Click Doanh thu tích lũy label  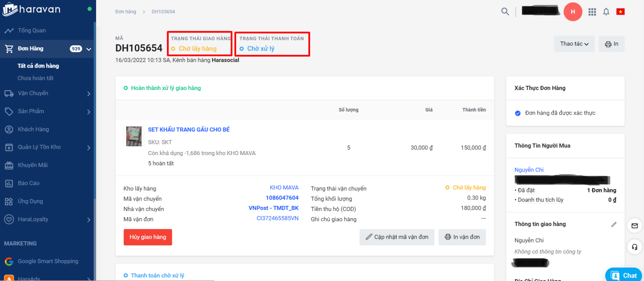(x=541, y=200)
